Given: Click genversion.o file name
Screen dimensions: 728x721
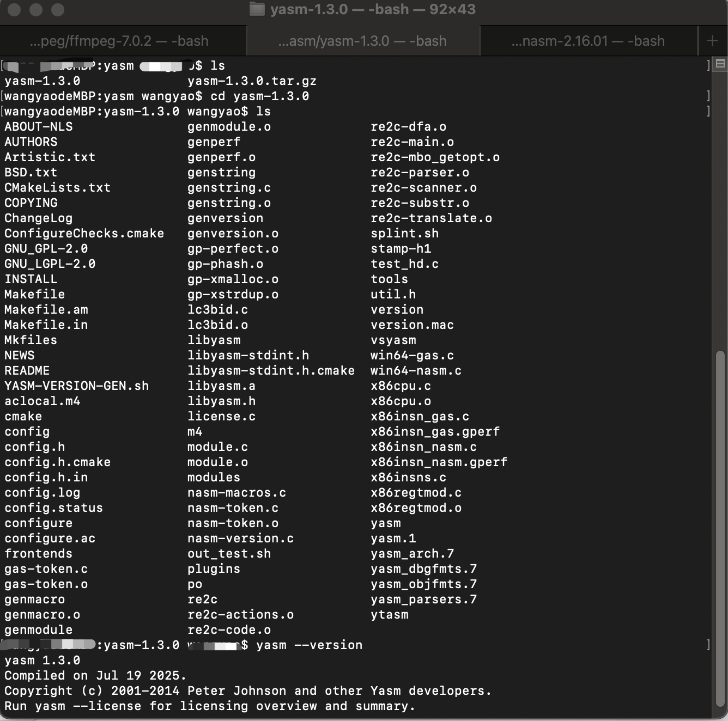Looking at the screenshot, I should 233,233.
